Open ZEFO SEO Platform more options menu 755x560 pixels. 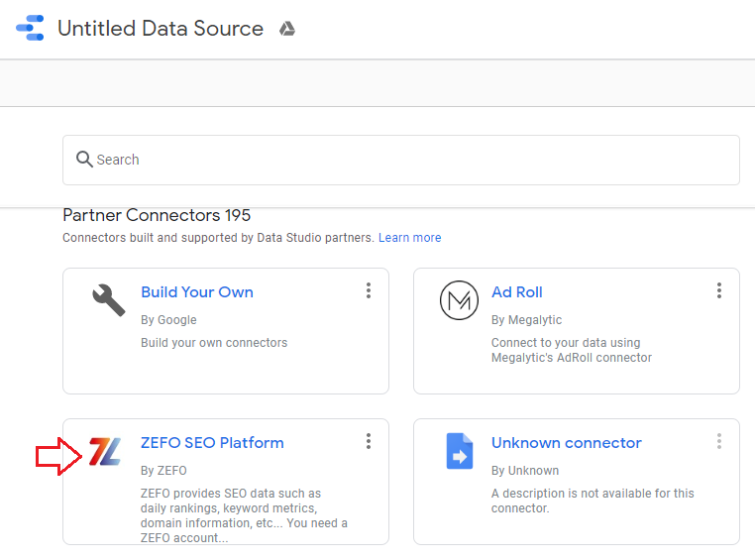click(369, 441)
